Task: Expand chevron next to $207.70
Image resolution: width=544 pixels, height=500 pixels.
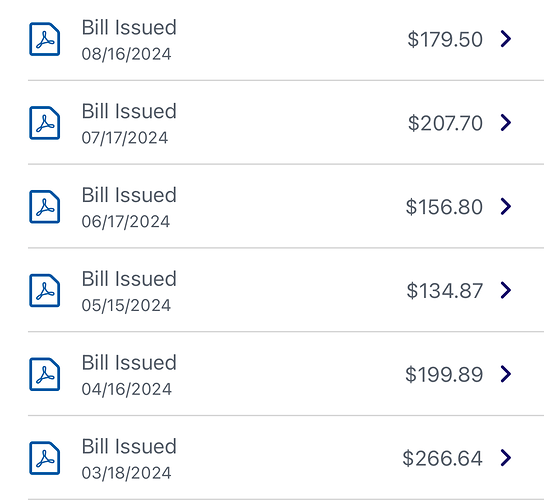Action: (506, 122)
